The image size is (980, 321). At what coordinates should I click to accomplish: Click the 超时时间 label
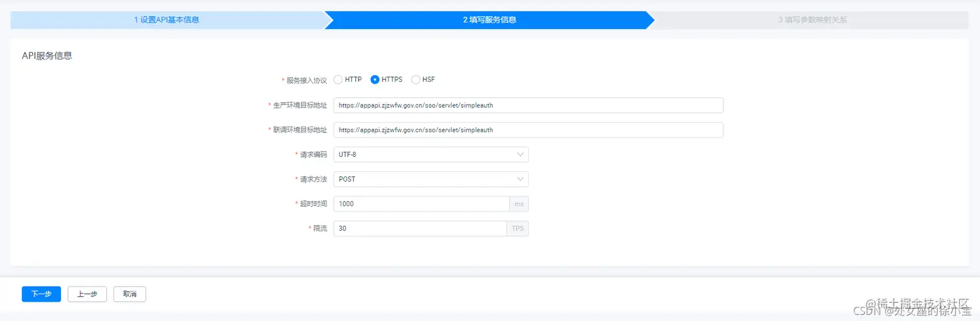click(x=313, y=204)
